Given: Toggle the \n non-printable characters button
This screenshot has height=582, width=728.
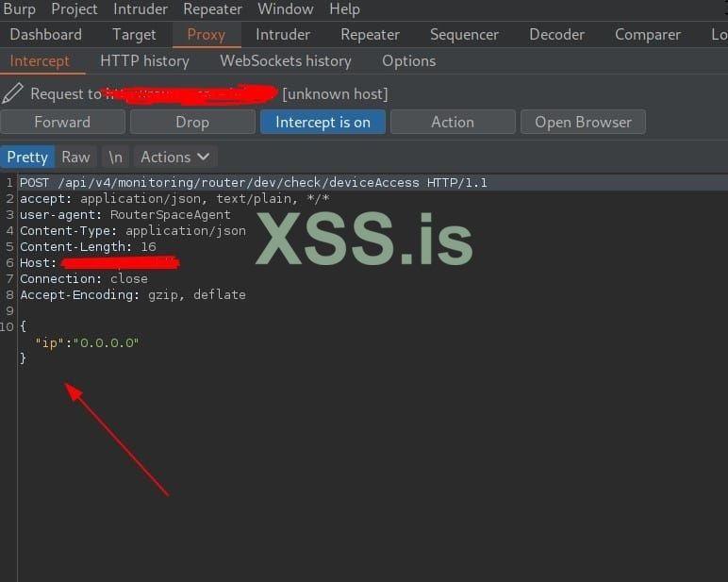Looking at the screenshot, I should 115,157.
